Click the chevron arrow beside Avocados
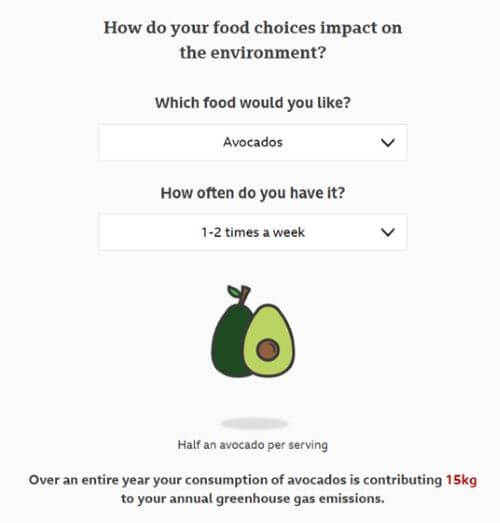This screenshot has height=523, width=500. tap(388, 143)
